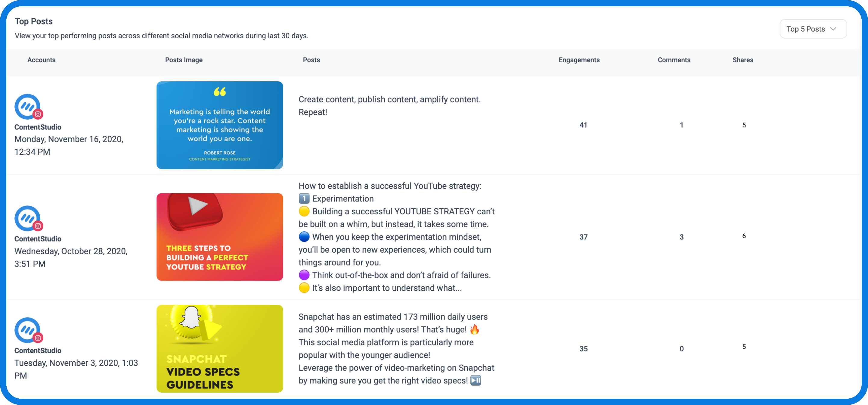Click date Tuesday, November 3, 2020
This screenshot has height=405, width=868.
pyautogui.click(x=76, y=369)
